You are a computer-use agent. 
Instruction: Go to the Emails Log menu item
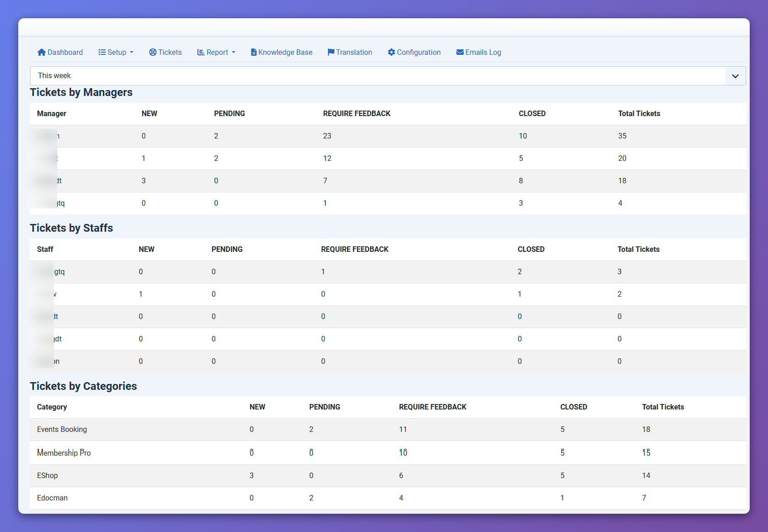pos(483,52)
